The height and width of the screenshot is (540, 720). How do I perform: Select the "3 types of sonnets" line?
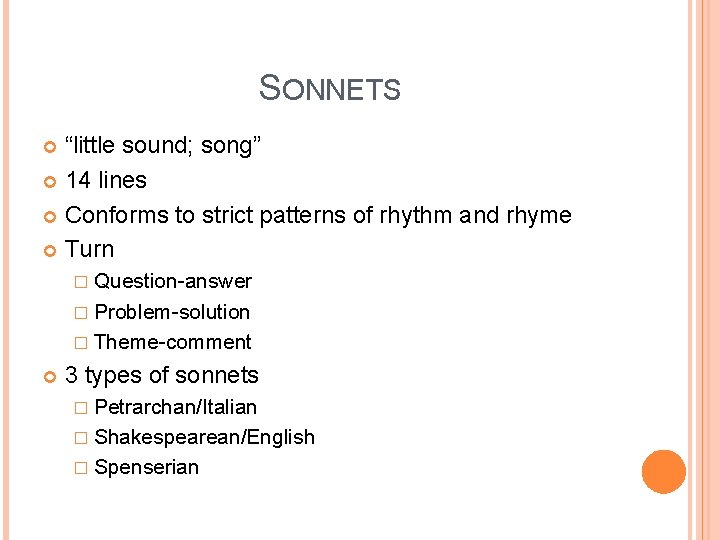[161, 376]
